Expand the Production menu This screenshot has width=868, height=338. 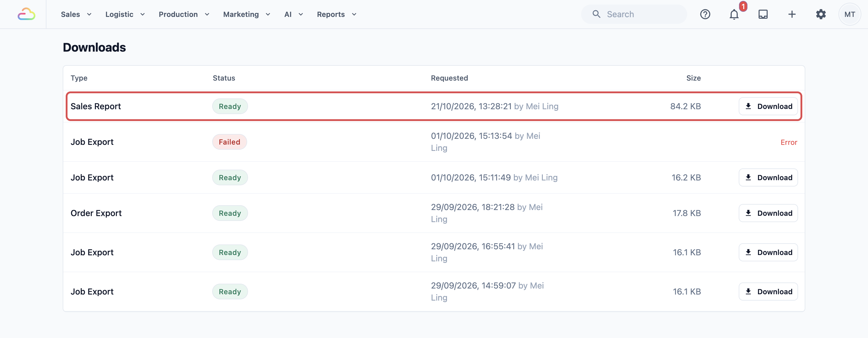(184, 14)
